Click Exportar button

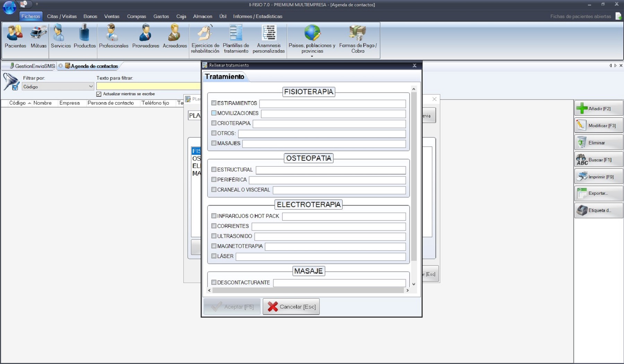point(599,193)
